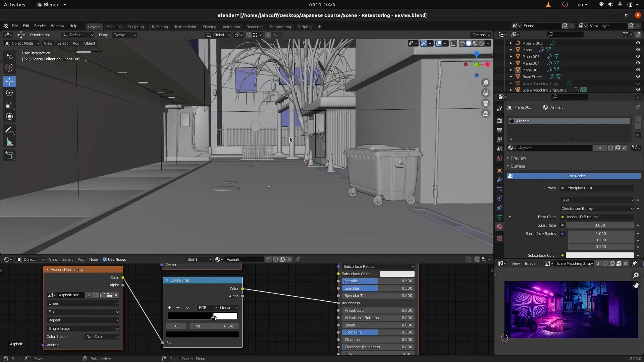
Task: Select the Measure tool
Action: (x=9, y=142)
